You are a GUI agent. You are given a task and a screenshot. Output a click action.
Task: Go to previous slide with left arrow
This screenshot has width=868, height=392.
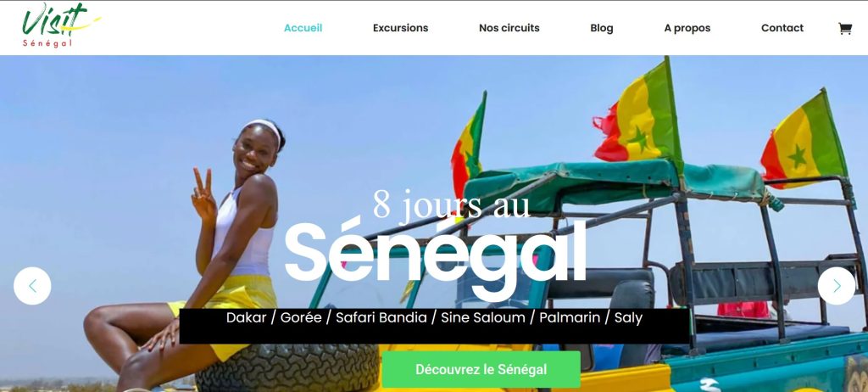[32, 286]
